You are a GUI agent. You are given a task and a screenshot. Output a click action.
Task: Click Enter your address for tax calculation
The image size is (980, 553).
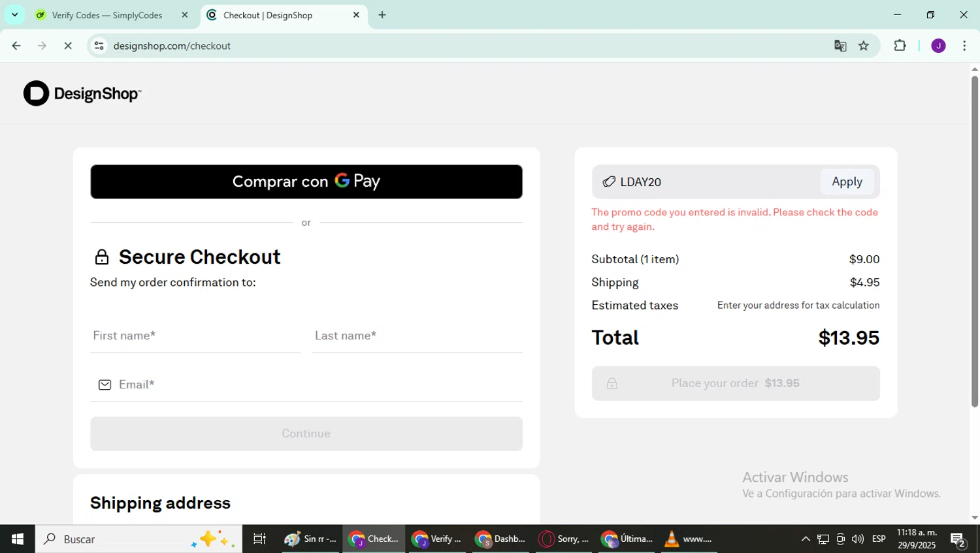click(798, 305)
